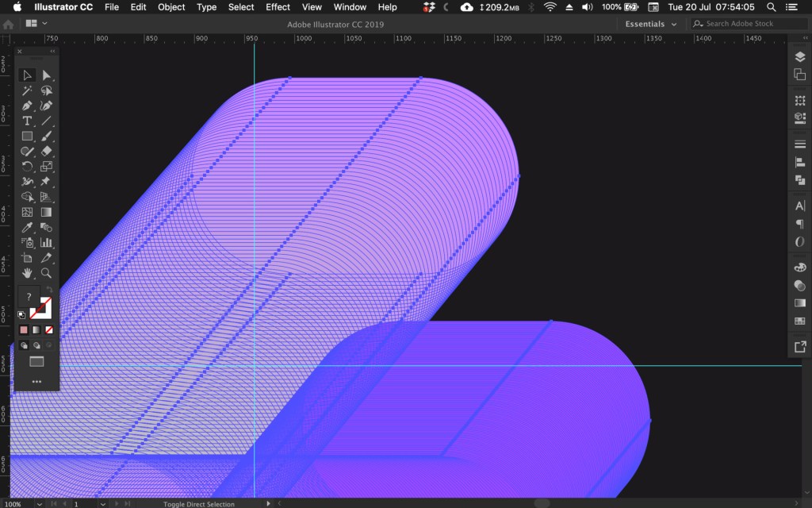Open the Layers panel icon
812x508 pixels.
coord(799,58)
